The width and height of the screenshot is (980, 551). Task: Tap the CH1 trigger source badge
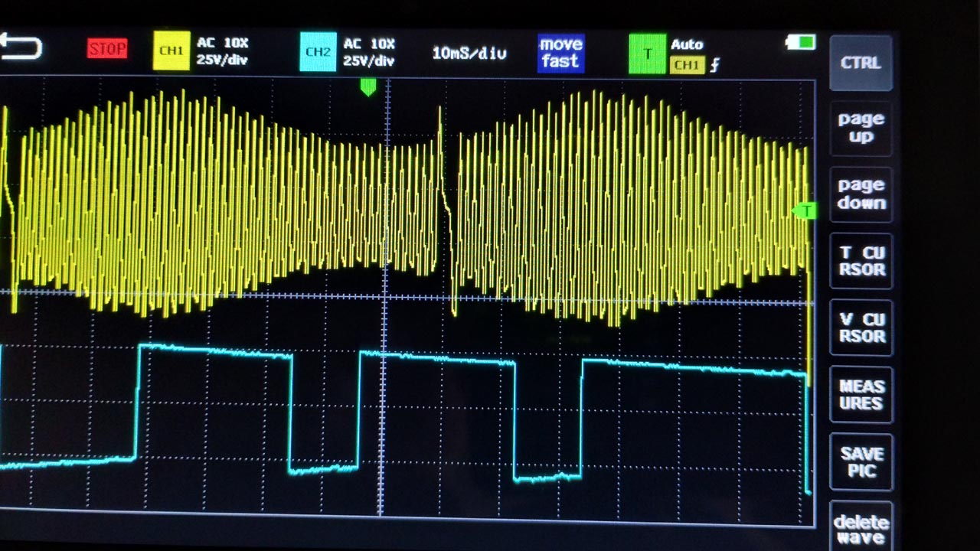(687, 66)
